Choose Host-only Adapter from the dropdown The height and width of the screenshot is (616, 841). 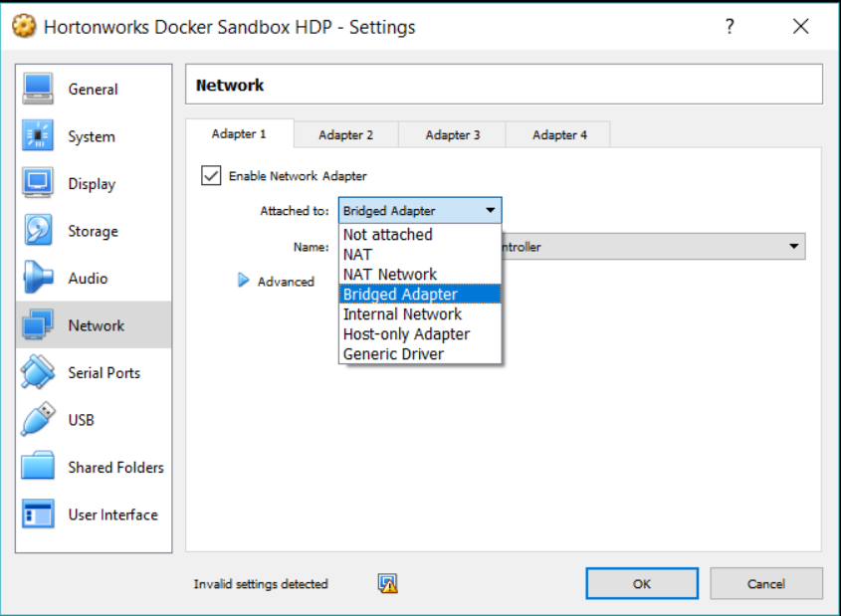409,333
